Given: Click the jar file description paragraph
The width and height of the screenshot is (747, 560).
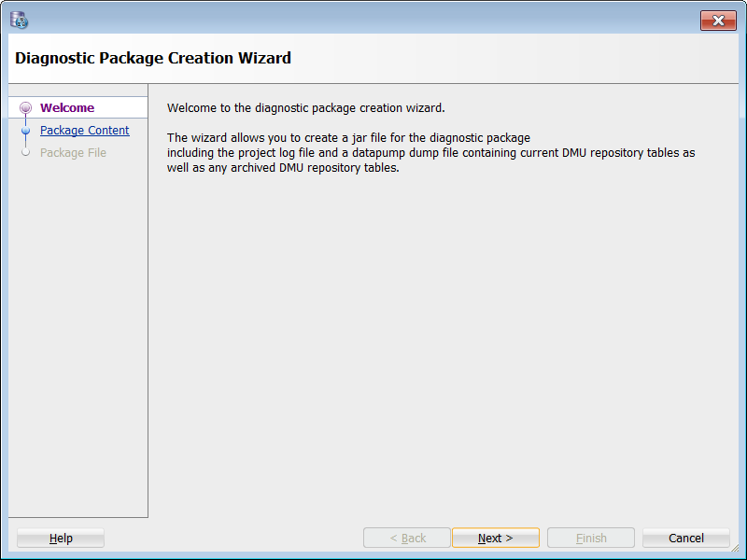Looking at the screenshot, I should pyautogui.click(x=430, y=153).
